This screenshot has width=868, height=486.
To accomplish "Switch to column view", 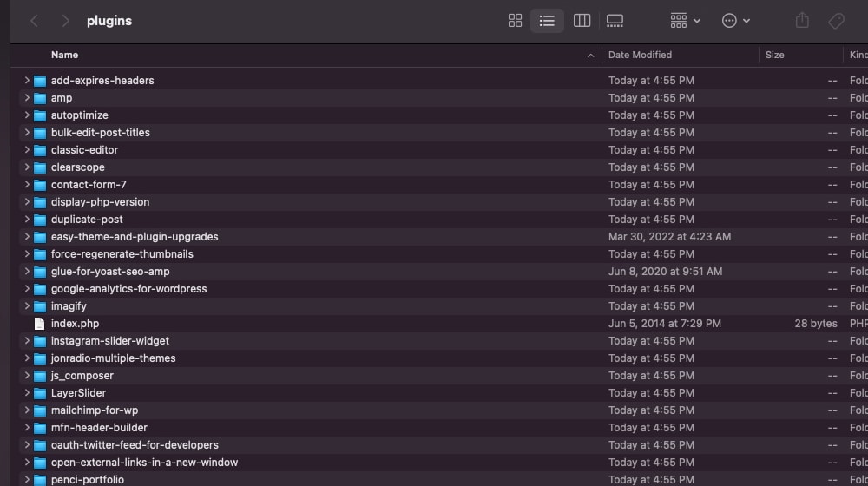I will click(582, 21).
